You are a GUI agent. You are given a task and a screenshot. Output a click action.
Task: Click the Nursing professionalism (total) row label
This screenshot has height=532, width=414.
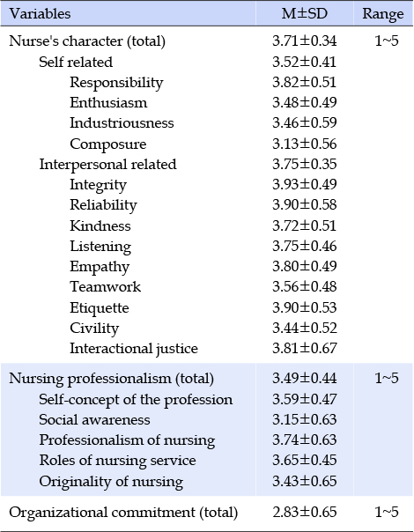(x=111, y=379)
